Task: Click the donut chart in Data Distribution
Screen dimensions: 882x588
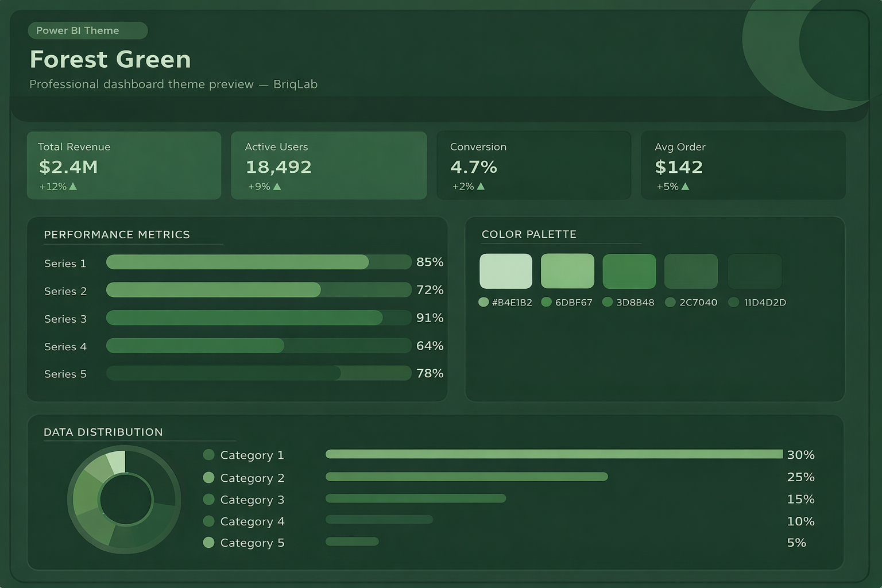Action: point(124,500)
